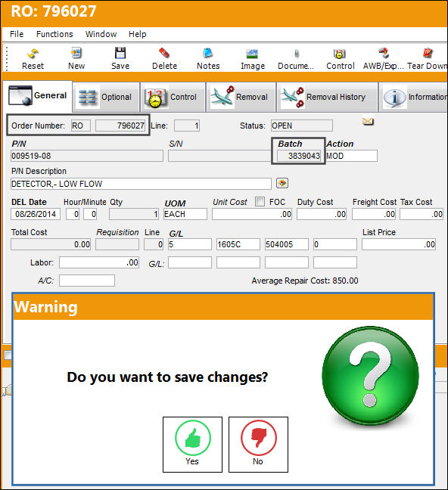Click the S/N input field
448x490 pixels.
tap(219, 156)
